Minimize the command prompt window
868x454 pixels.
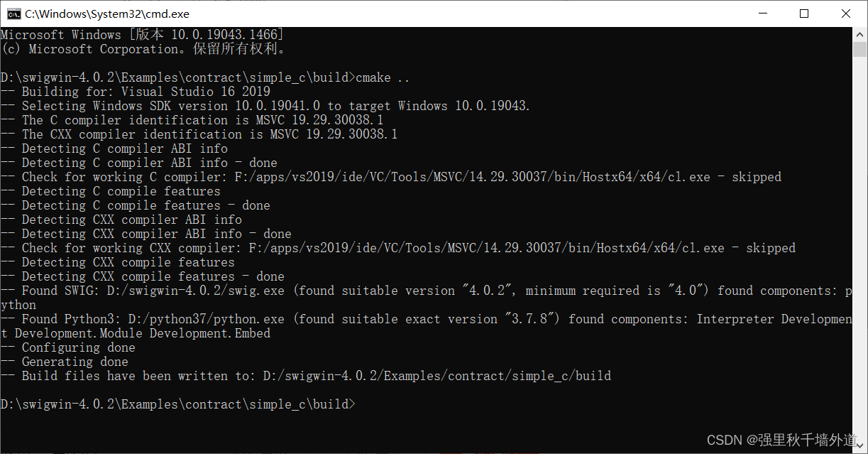762,13
